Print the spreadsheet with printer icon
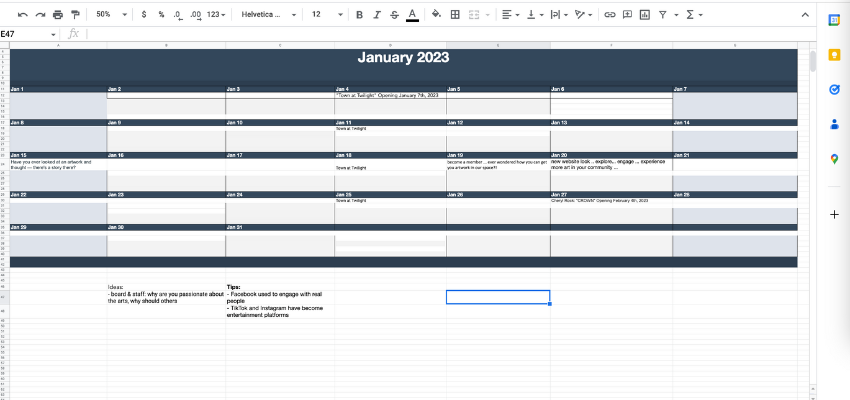The height and width of the screenshot is (400, 850). click(58, 15)
